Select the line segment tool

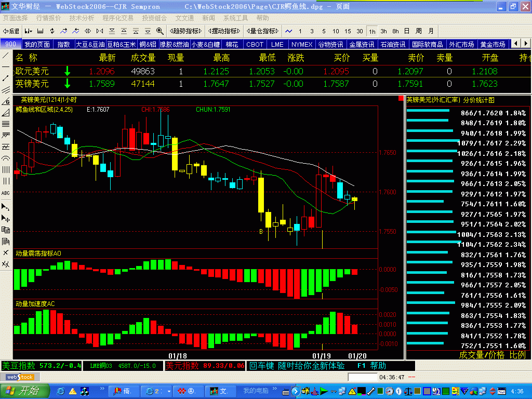click(6, 78)
